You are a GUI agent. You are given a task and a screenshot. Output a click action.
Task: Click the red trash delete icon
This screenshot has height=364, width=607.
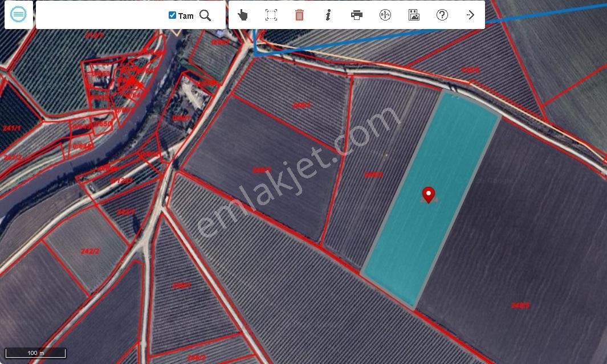(299, 15)
